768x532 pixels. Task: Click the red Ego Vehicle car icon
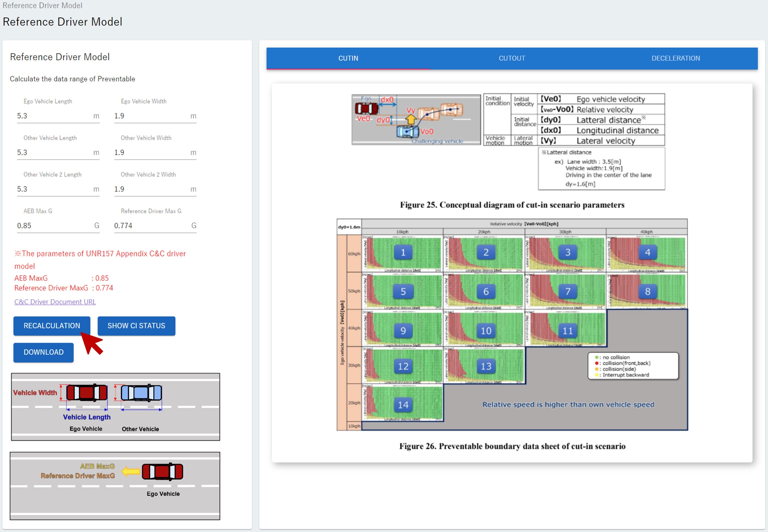tap(87, 392)
